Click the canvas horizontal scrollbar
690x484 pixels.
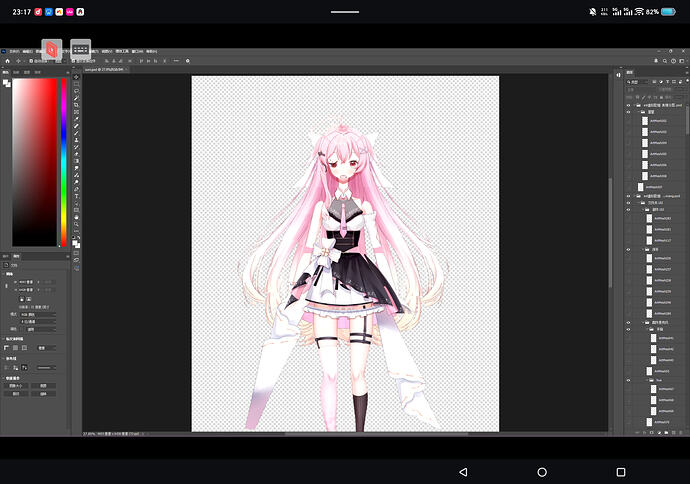coord(377,434)
